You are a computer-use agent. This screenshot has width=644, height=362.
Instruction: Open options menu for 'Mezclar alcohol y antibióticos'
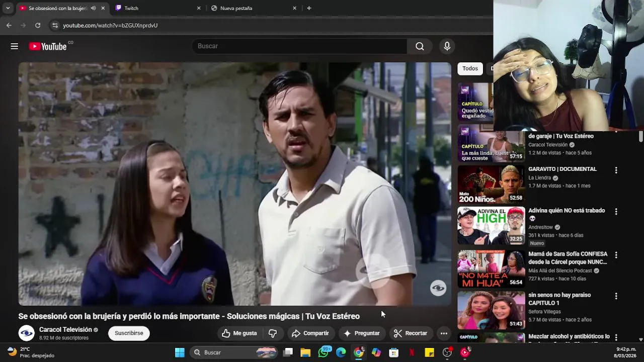click(616, 338)
